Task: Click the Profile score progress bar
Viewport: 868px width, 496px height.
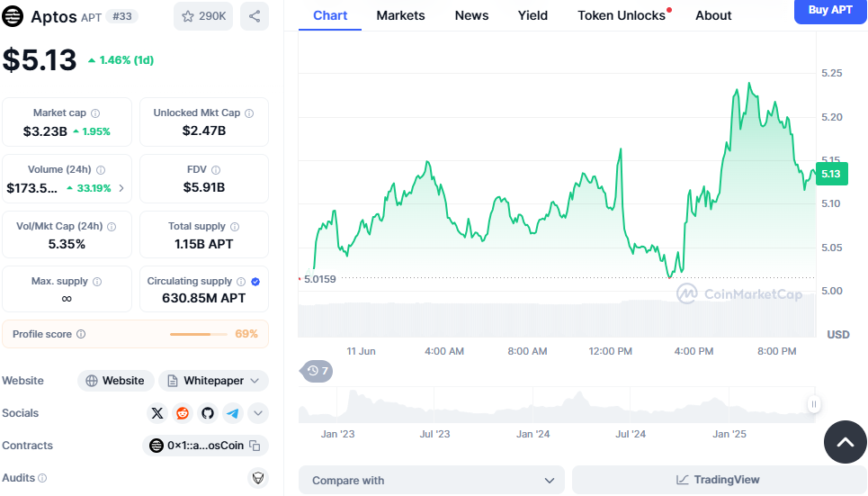Action: [198, 334]
